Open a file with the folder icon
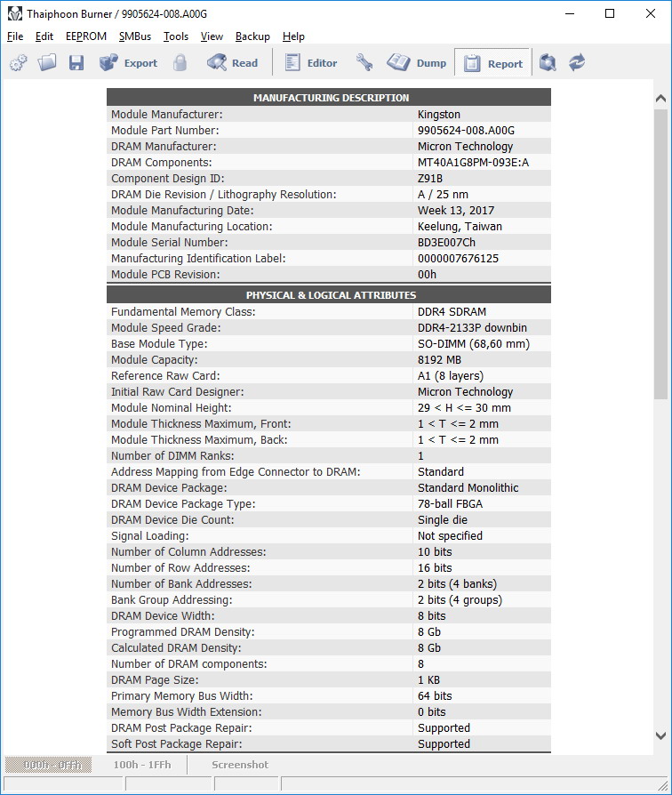This screenshot has height=795, width=672. point(47,63)
